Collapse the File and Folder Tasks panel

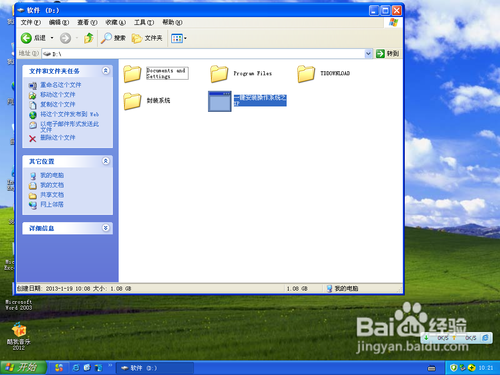click(106, 71)
